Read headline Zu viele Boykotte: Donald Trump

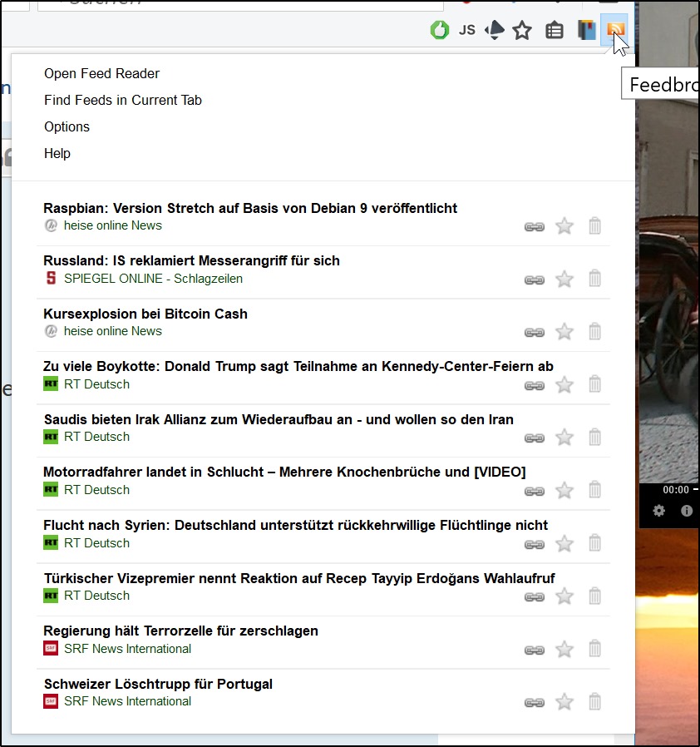tap(298, 366)
